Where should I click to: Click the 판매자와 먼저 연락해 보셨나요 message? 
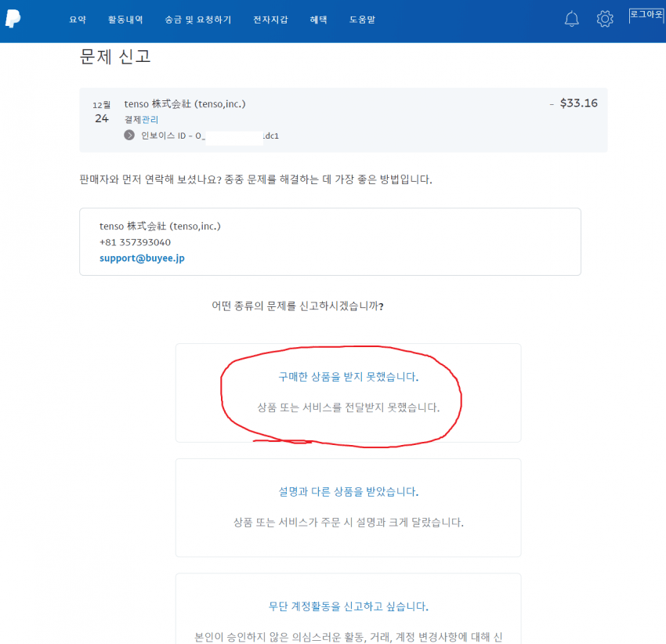pyautogui.click(x=255, y=179)
